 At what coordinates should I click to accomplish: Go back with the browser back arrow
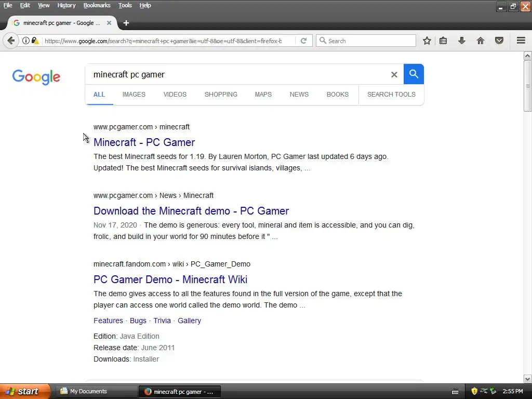pos(11,41)
